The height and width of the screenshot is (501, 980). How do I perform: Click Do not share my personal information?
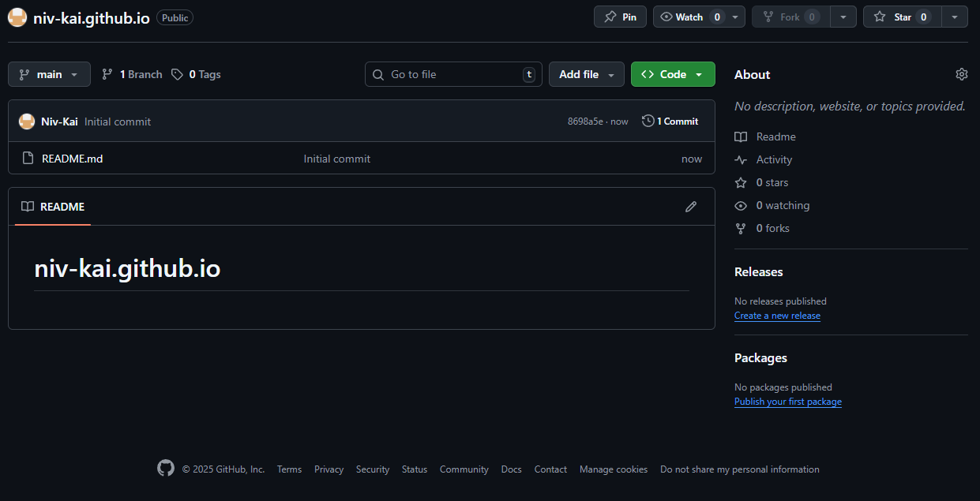(x=740, y=469)
